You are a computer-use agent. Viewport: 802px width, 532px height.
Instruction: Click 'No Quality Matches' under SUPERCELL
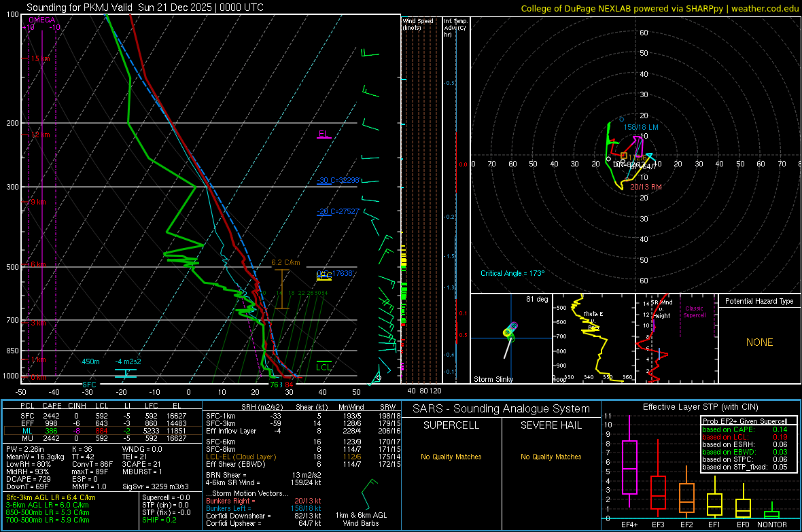pos(451,457)
